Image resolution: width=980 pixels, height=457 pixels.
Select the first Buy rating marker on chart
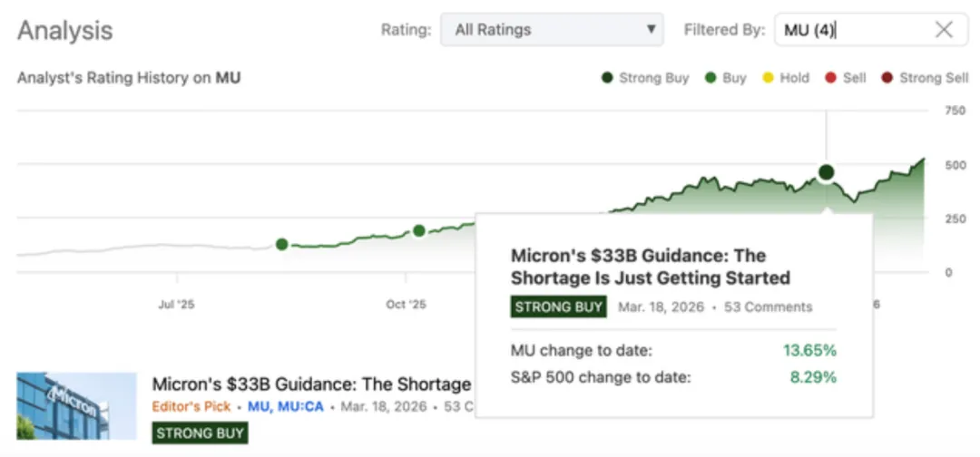click(282, 244)
